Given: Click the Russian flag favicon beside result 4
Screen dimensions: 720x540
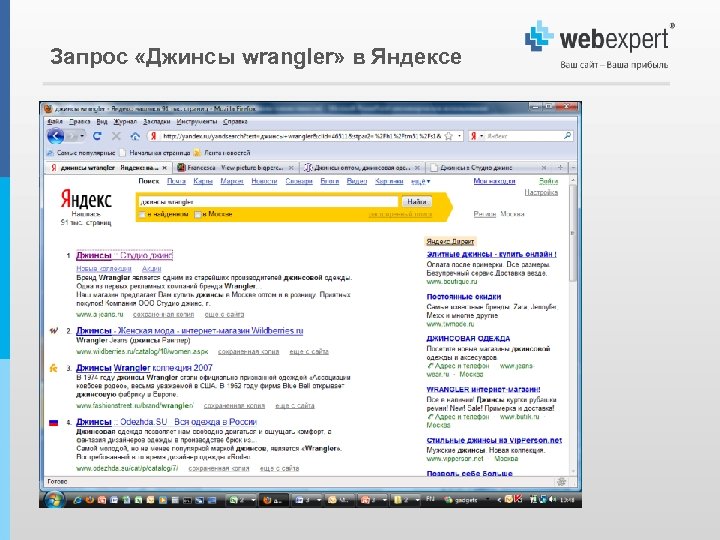Looking at the screenshot, I should [x=54, y=422].
